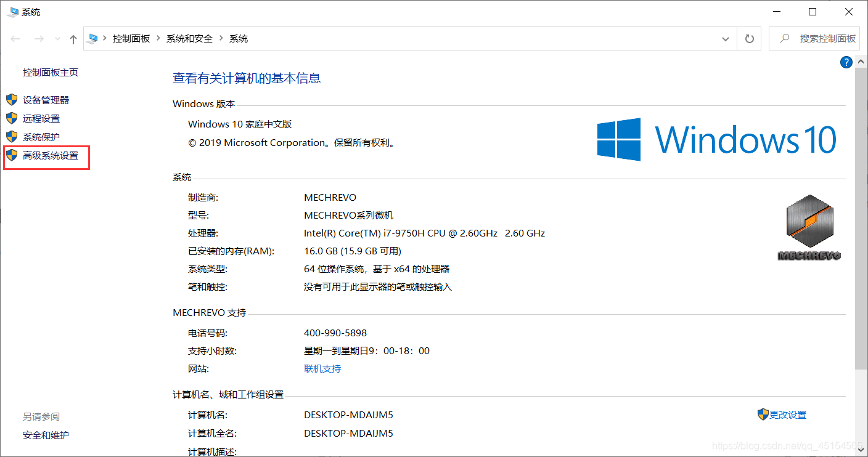Screen dimensions: 868x457
Task: Click the system icon in the title bar
Action: 12,12
